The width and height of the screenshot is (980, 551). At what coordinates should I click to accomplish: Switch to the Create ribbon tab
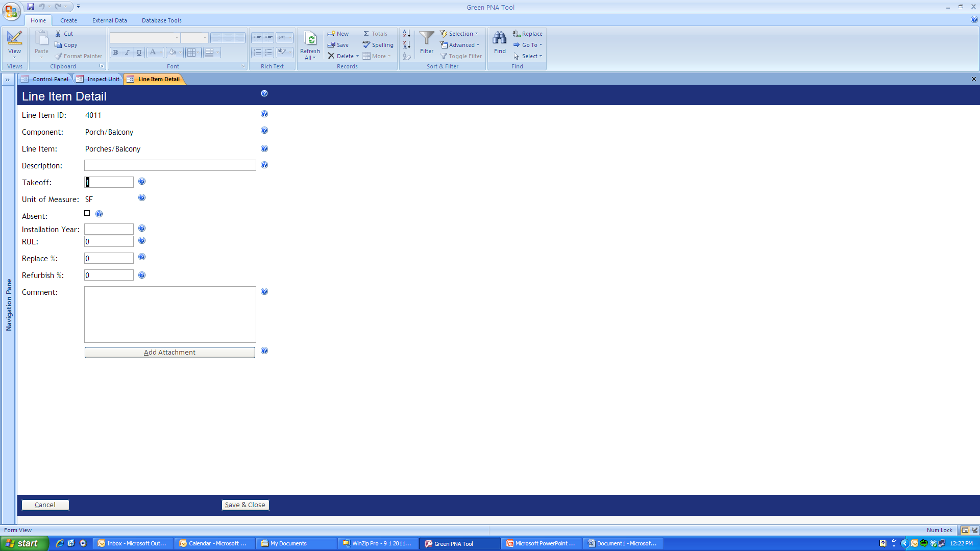coord(68,20)
